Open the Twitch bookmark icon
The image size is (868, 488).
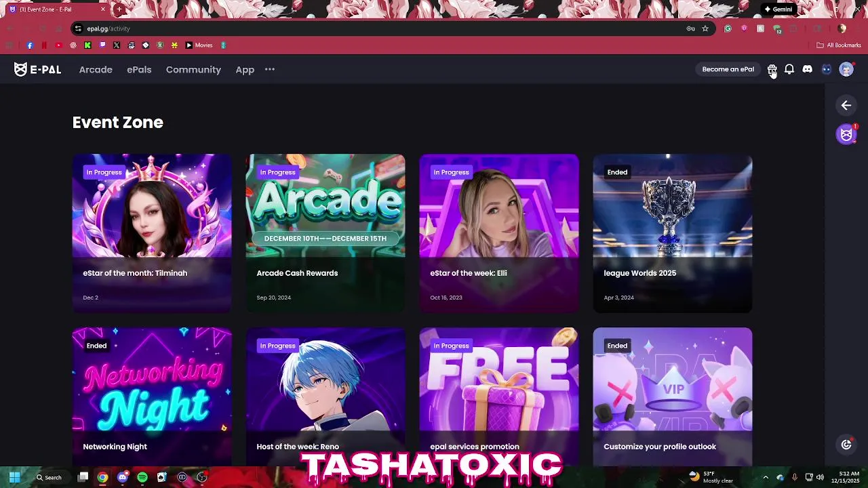102,45
